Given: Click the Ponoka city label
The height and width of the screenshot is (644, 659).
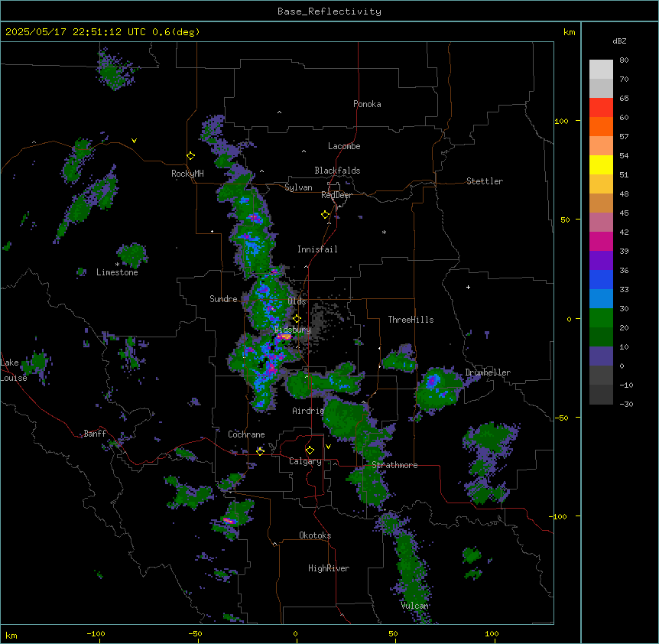Looking at the screenshot, I should point(367,104).
